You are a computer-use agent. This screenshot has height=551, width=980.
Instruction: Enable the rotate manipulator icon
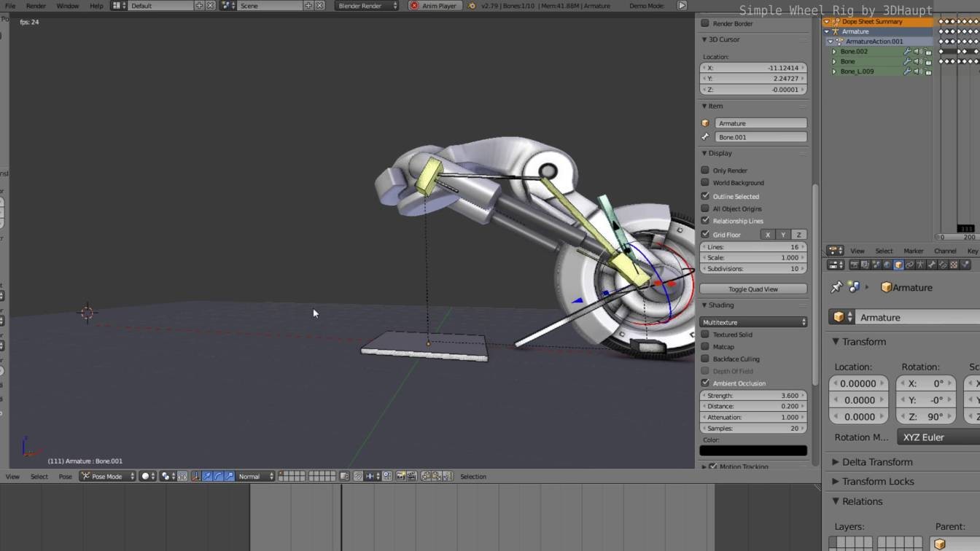pos(218,476)
